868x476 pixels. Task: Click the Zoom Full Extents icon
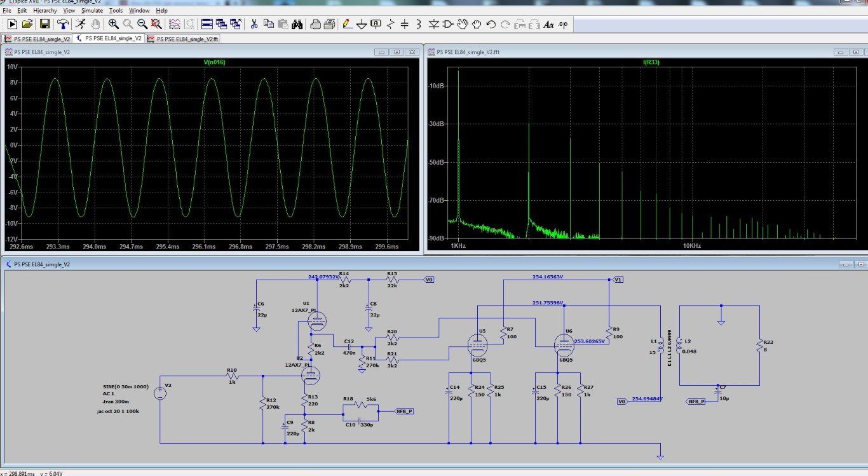pyautogui.click(x=156, y=24)
